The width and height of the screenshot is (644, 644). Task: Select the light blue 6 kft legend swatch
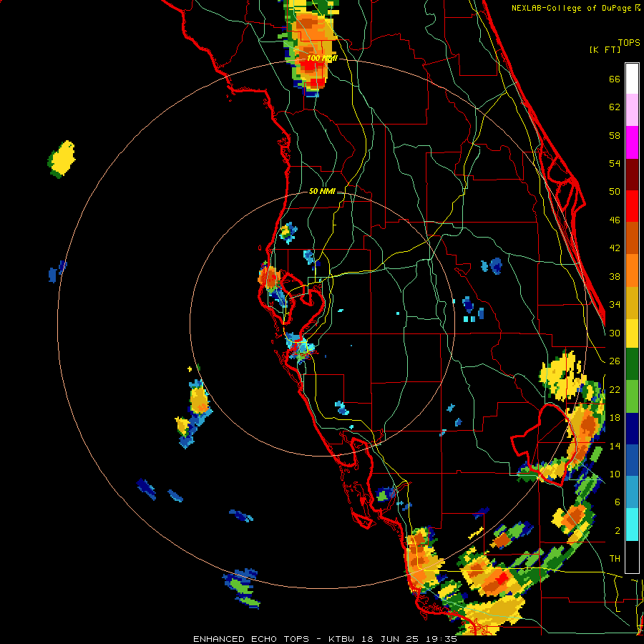pyautogui.click(x=632, y=493)
